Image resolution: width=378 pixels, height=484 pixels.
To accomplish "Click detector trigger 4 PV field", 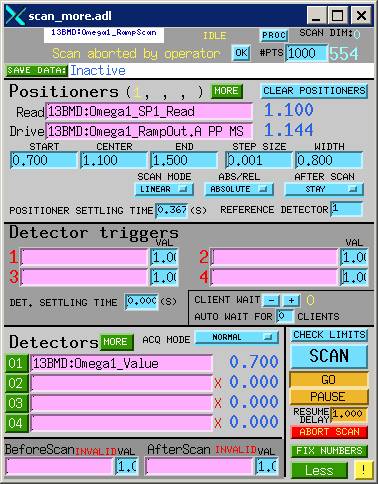I will pos(274,277).
